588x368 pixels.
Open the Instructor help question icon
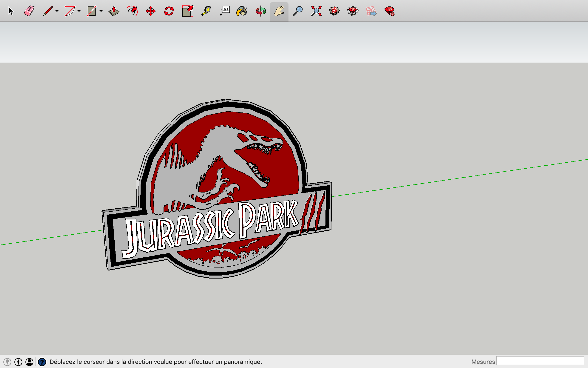click(42, 362)
